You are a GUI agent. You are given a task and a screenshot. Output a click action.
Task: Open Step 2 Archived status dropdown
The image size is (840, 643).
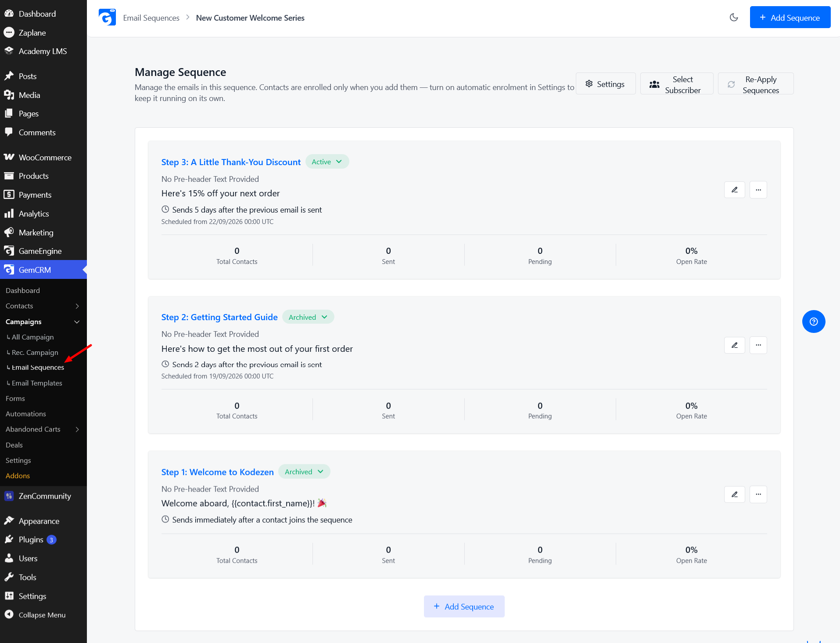(308, 317)
